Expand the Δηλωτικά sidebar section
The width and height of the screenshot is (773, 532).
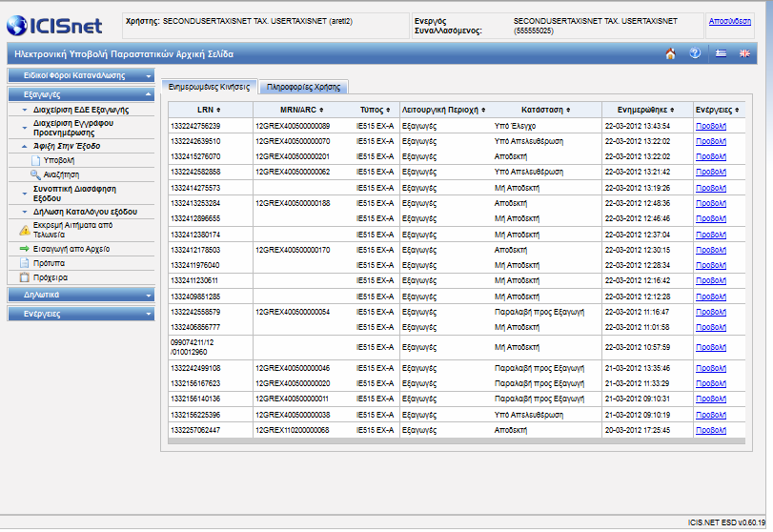[81, 295]
